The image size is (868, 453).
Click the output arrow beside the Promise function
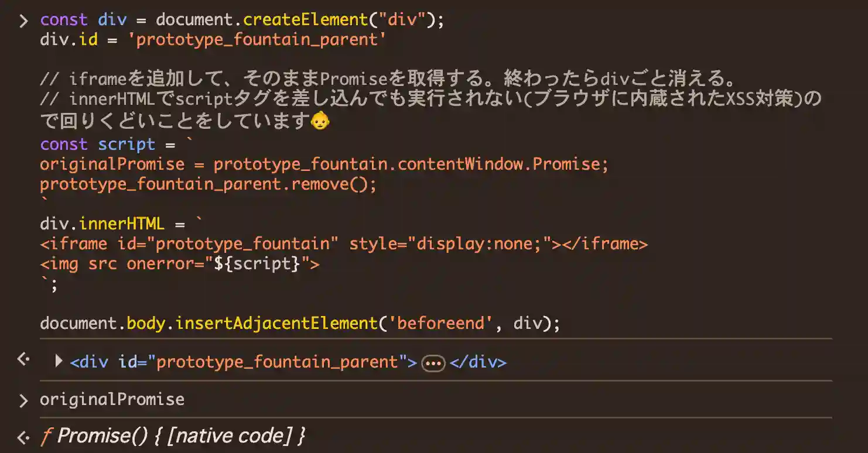pyautogui.click(x=23, y=437)
